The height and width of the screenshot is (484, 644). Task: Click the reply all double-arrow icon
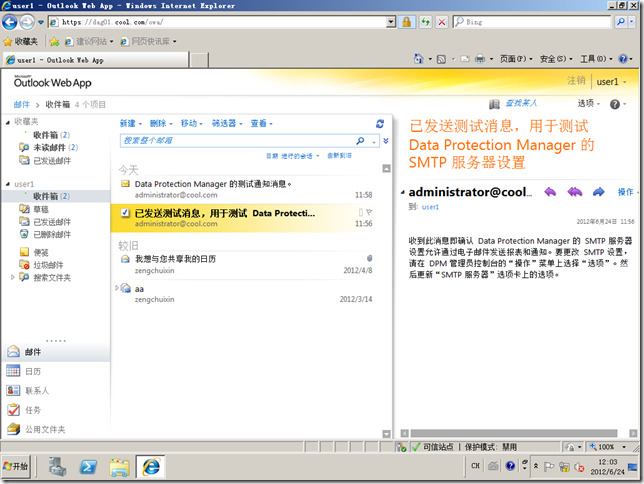coord(575,191)
